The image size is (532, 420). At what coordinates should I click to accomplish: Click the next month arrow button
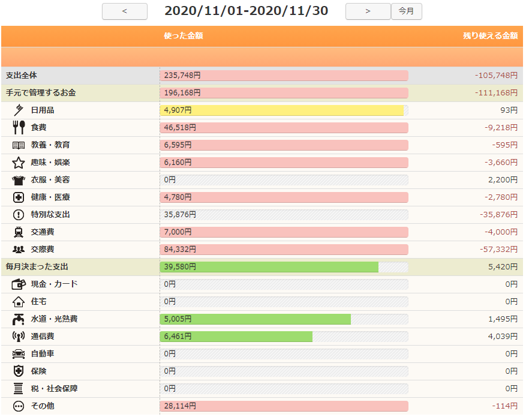(x=368, y=11)
